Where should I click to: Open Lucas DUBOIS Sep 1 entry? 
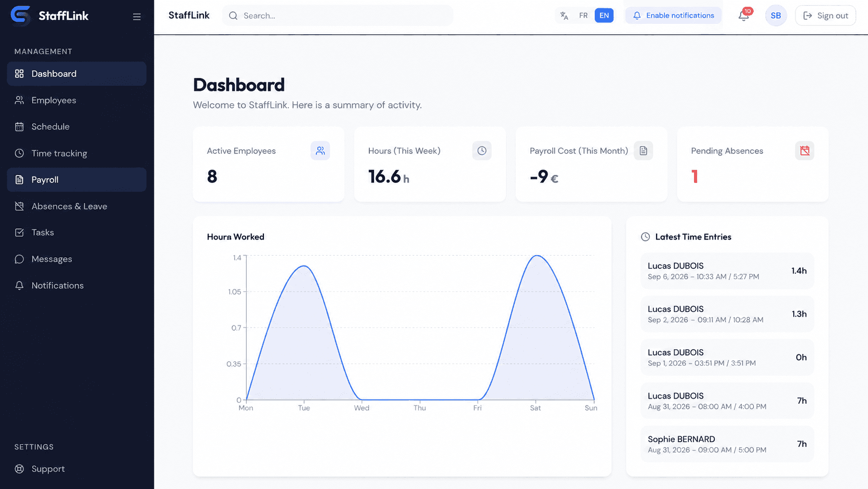tap(727, 358)
